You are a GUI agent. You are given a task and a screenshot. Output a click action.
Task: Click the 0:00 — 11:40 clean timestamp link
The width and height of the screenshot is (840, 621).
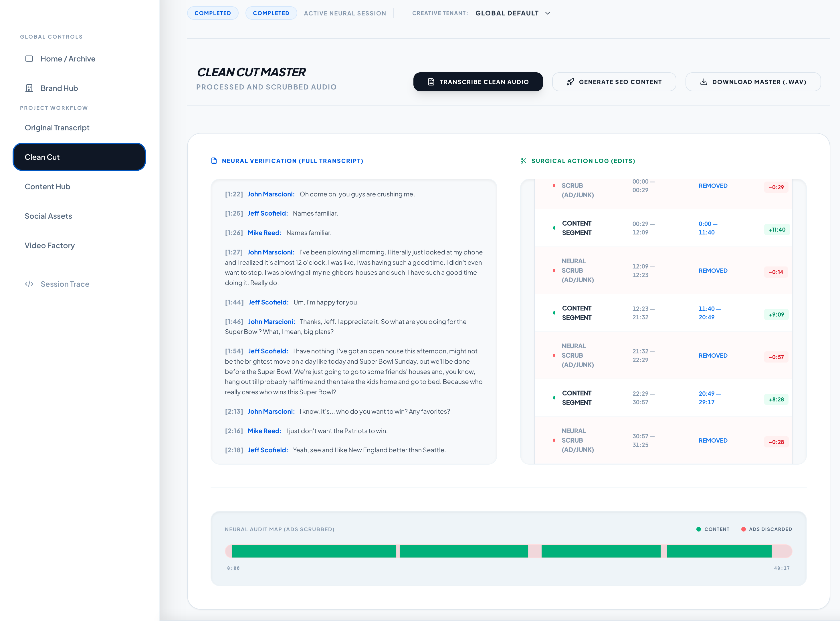[708, 228]
